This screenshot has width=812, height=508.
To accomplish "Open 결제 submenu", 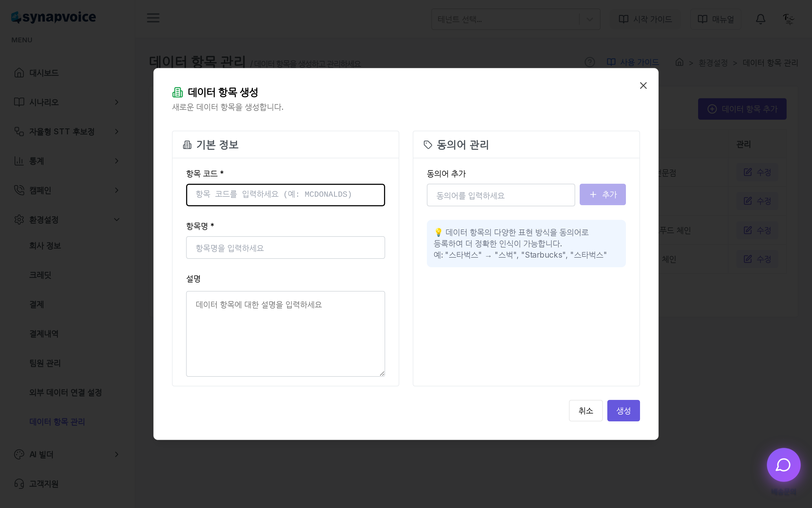I will point(37,305).
